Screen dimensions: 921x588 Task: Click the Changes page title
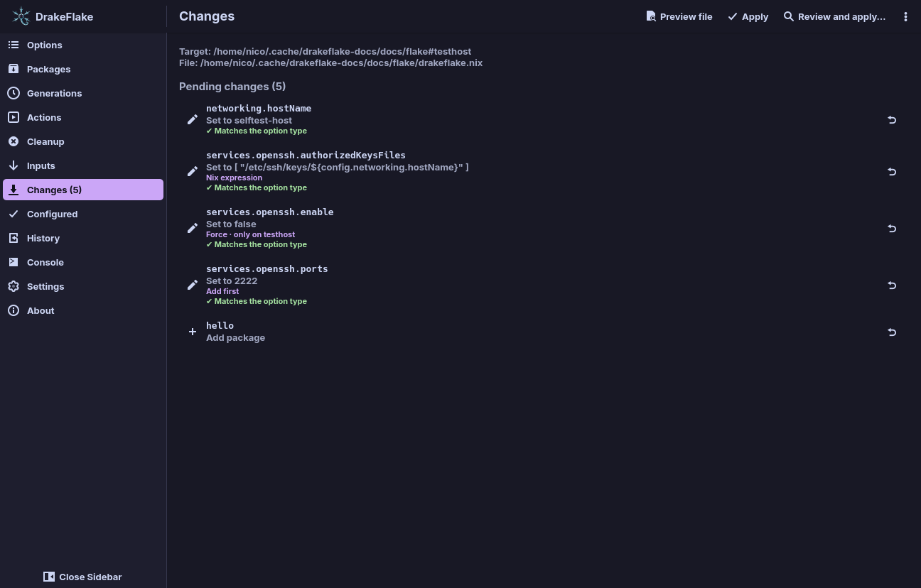[207, 16]
